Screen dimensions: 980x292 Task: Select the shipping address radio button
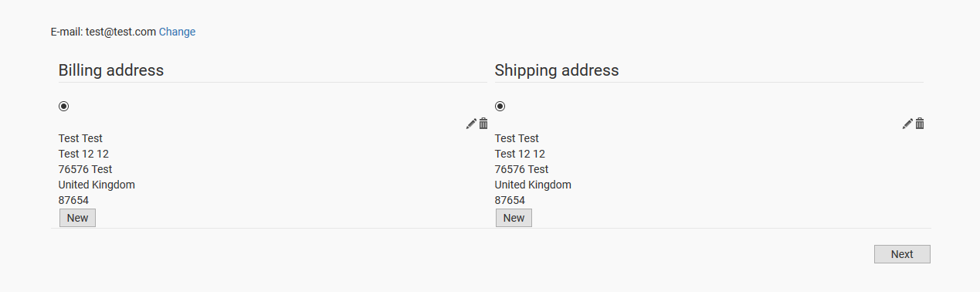tap(500, 106)
